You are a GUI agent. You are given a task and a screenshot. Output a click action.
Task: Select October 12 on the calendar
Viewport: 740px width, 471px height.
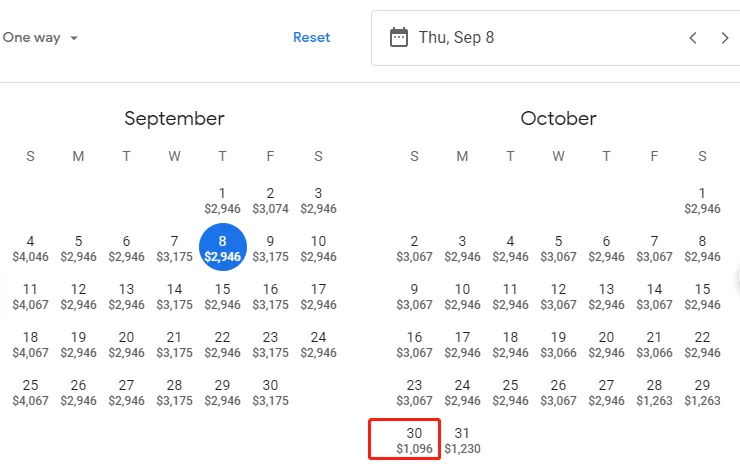(x=558, y=296)
